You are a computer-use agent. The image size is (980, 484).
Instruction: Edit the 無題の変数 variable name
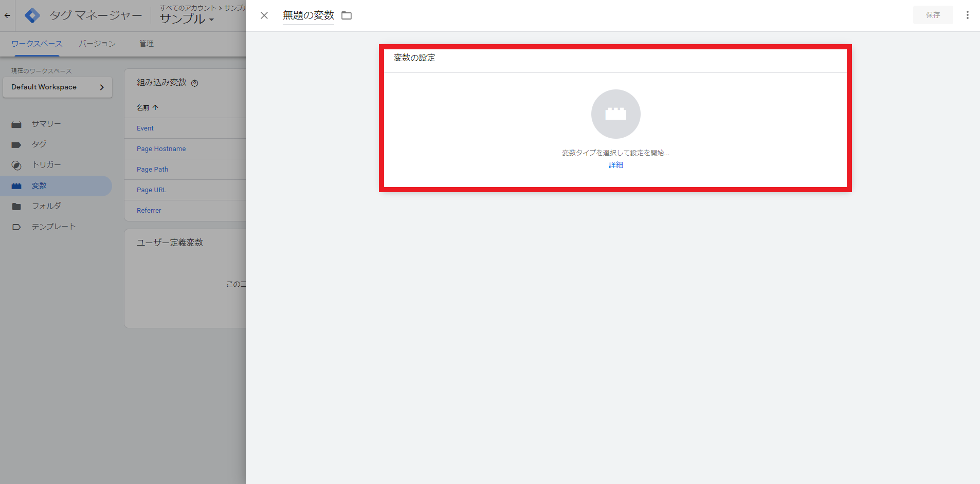tap(308, 15)
